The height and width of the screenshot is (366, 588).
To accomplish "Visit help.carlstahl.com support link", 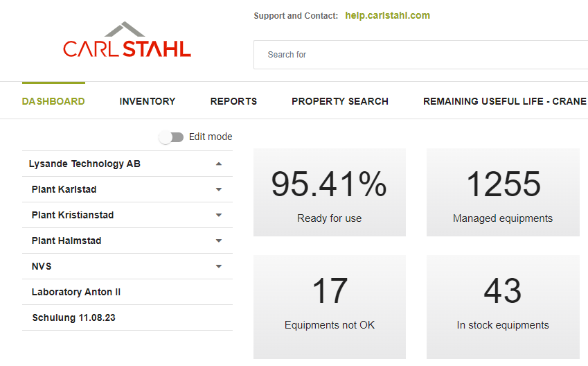I will pos(387,15).
